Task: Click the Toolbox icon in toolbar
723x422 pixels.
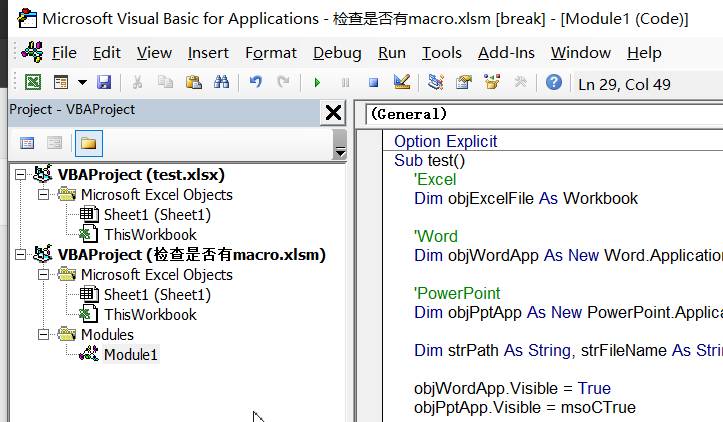Action: click(x=520, y=83)
